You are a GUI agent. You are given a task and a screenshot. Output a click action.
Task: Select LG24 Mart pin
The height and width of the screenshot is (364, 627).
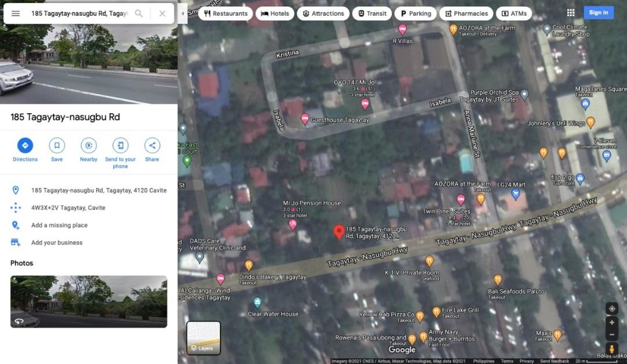[x=516, y=194]
